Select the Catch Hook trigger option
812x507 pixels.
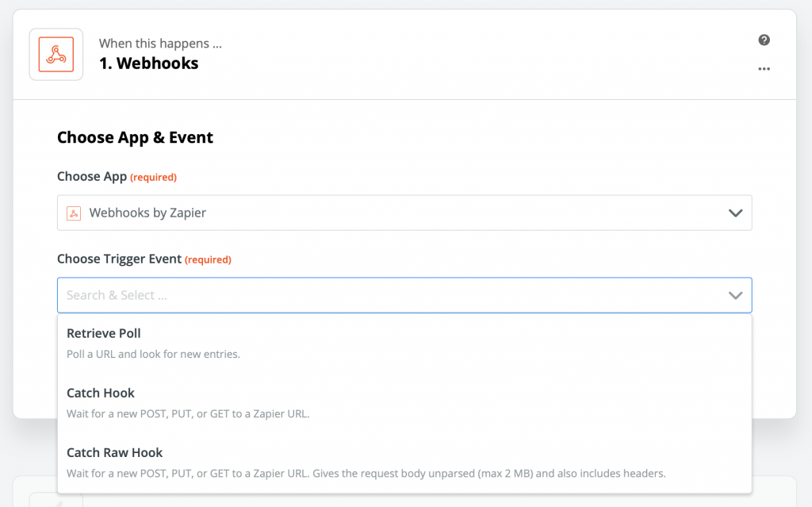[x=404, y=403]
